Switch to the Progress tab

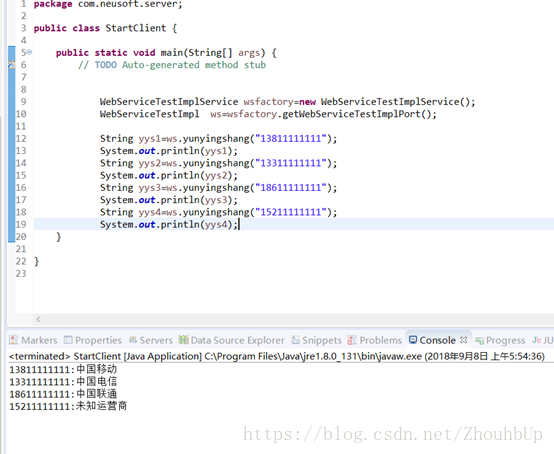(500, 340)
